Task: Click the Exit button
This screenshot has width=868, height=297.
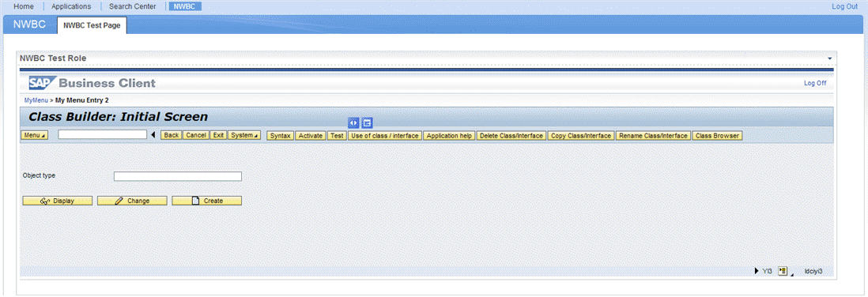Action: click(x=218, y=136)
